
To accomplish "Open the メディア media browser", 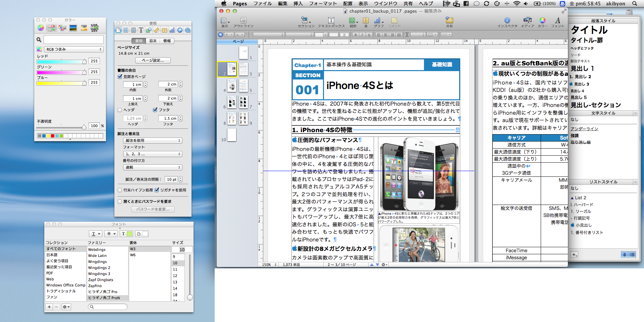I will (x=528, y=22).
